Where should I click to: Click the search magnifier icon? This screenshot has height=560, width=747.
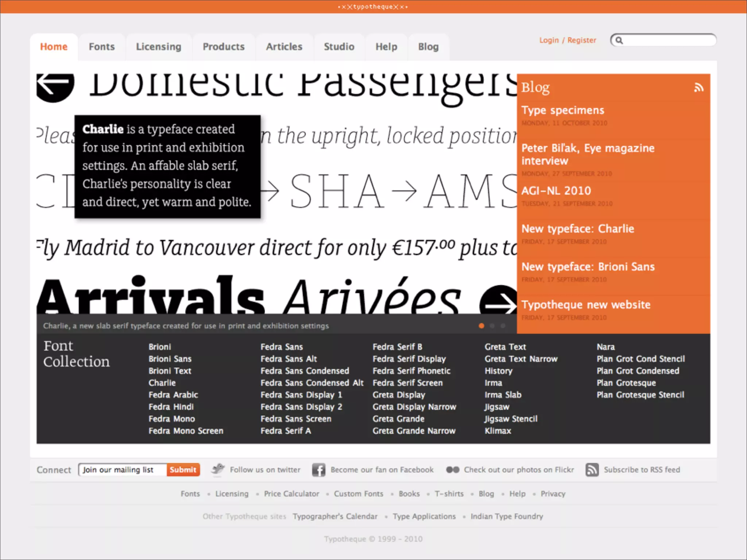(x=619, y=40)
